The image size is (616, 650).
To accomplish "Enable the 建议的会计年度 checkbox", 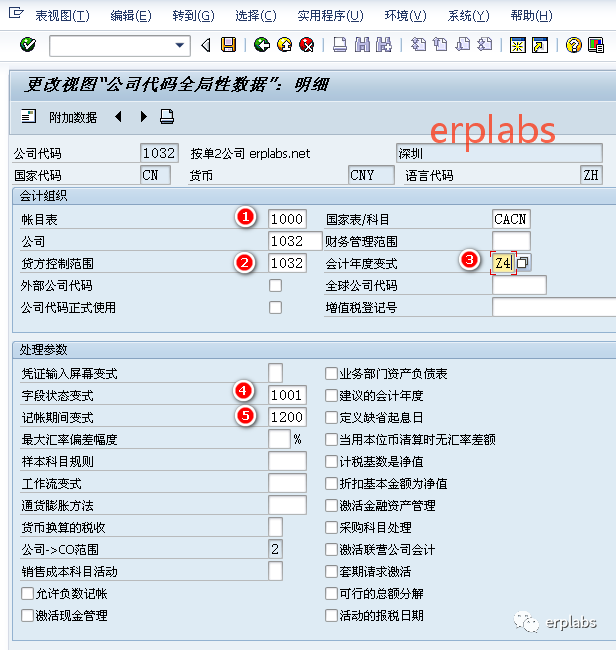I will click(x=331, y=395).
